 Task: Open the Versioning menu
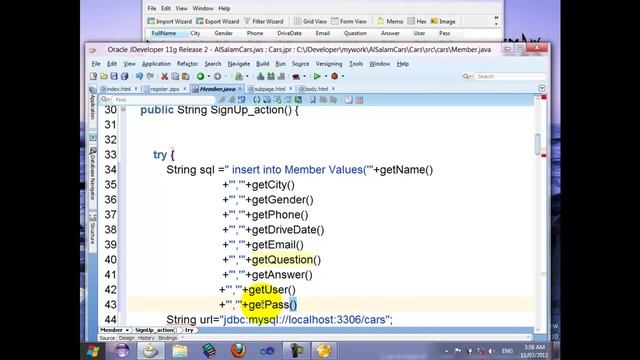click(x=329, y=64)
